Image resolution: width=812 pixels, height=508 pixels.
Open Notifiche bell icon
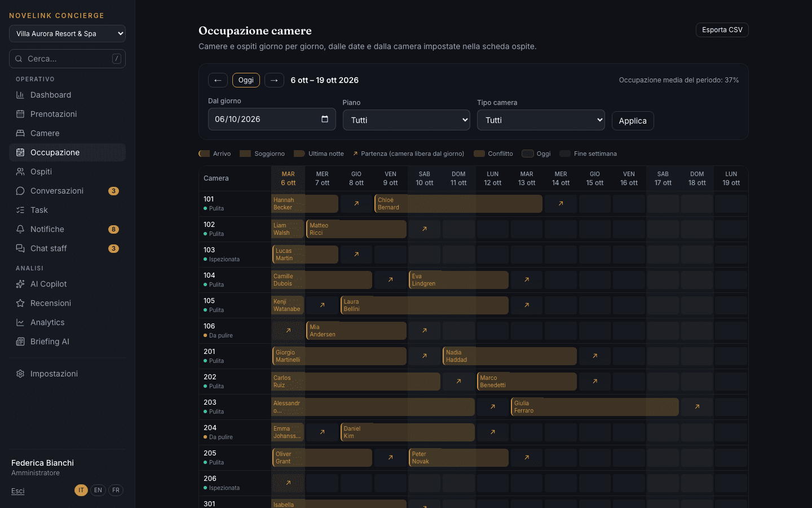point(20,229)
